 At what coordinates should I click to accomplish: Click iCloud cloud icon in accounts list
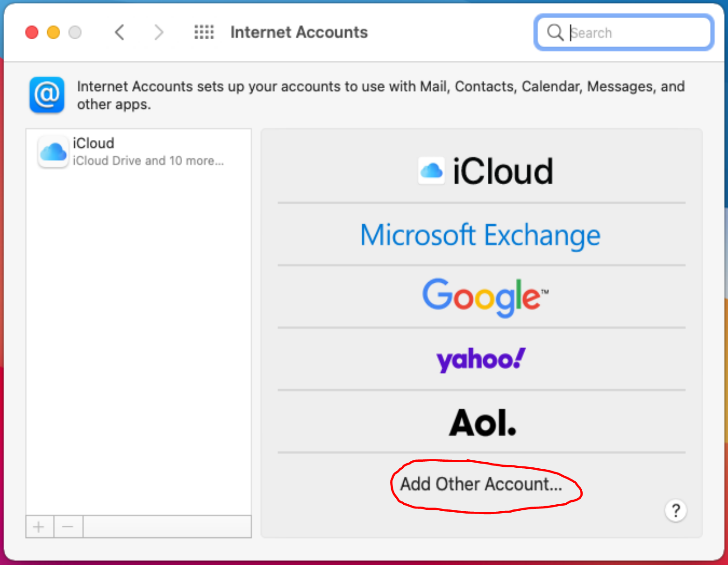pyautogui.click(x=53, y=152)
